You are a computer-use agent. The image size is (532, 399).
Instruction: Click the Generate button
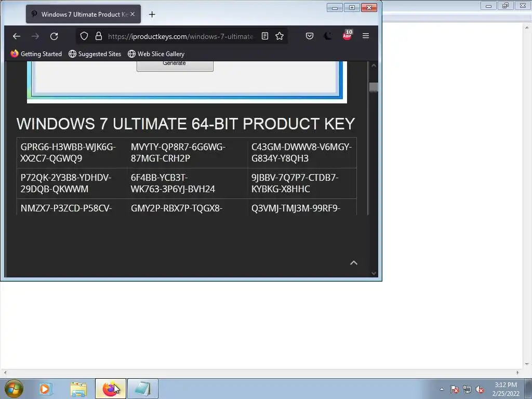click(x=175, y=66)
